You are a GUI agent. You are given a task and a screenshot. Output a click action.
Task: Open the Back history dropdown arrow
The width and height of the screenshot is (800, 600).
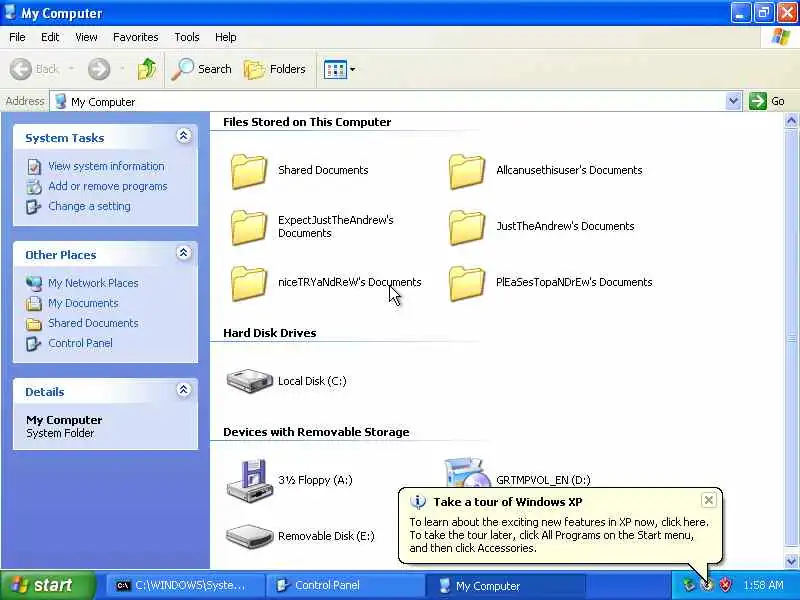(71, 69)
